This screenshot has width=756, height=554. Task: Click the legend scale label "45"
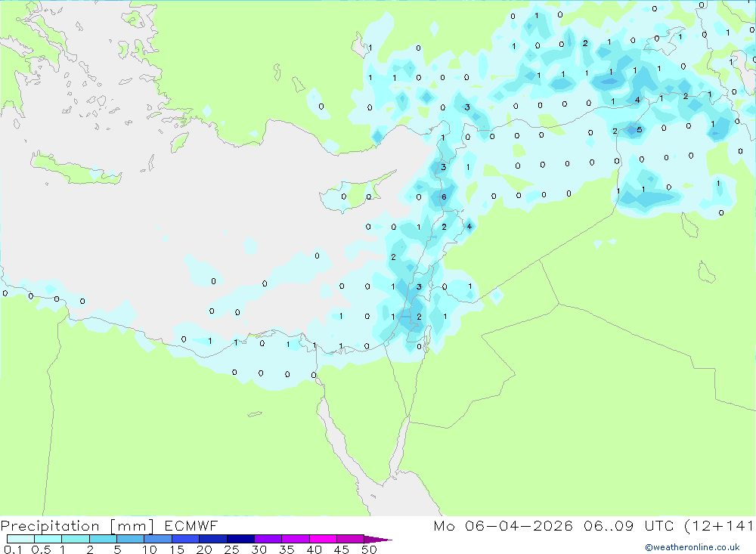[x=342, y=549]
